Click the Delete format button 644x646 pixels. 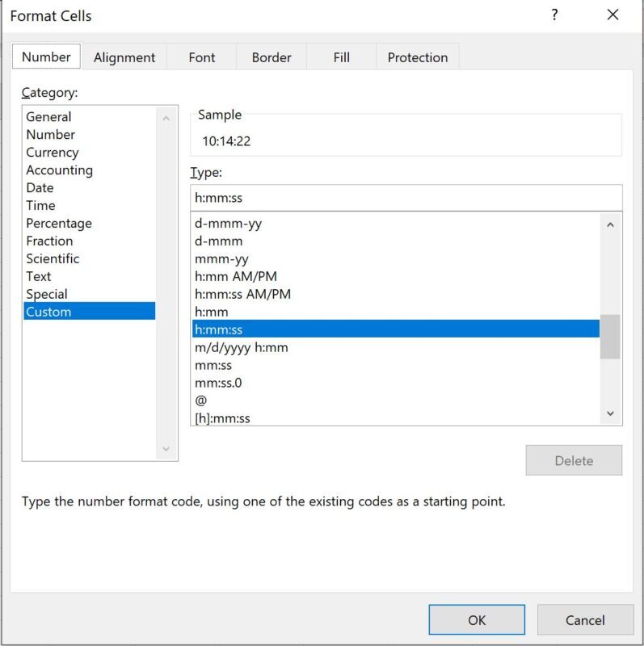point(574,460)
